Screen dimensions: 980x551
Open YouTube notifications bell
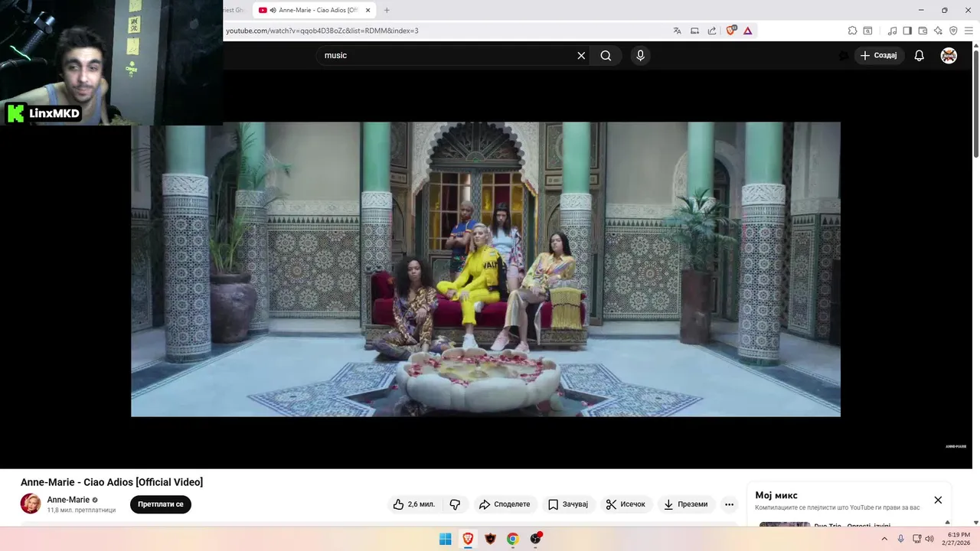coord(920,55)
